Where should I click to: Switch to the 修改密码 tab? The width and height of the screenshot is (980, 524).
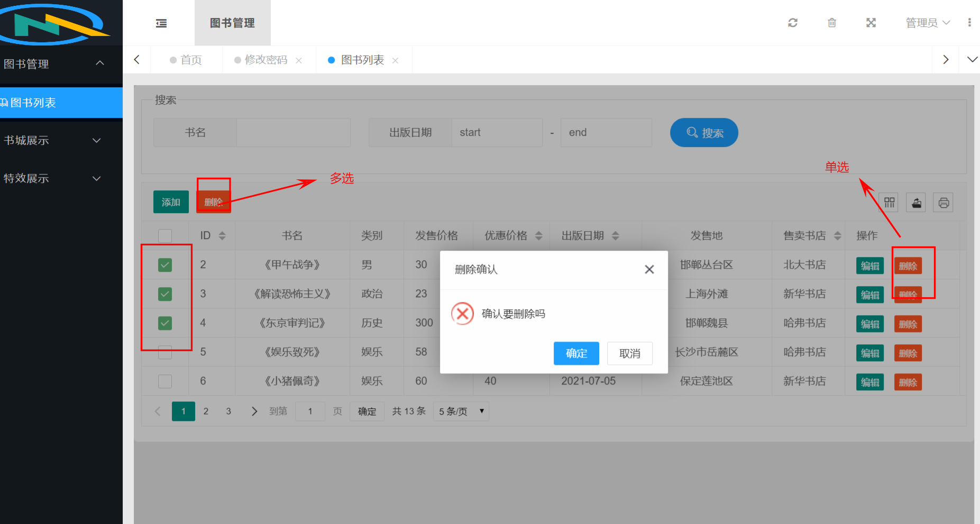coord(266,60)
